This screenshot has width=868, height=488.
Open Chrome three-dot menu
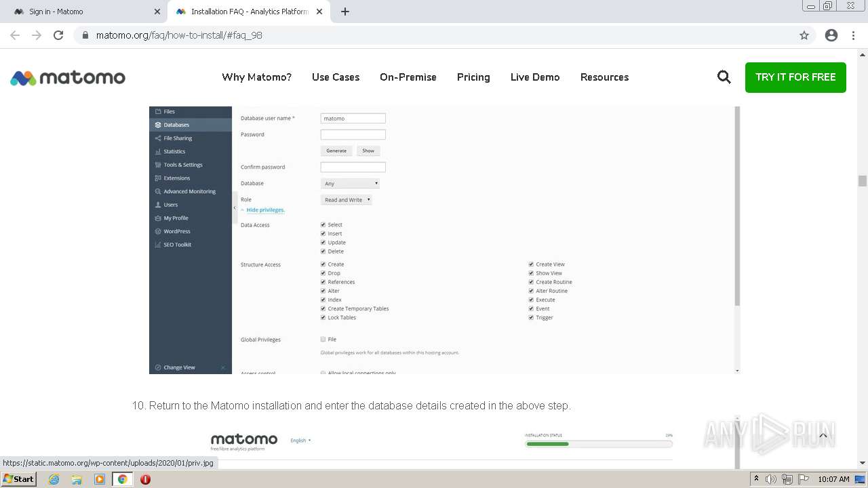pyautogui.click(x=853, y=35)
